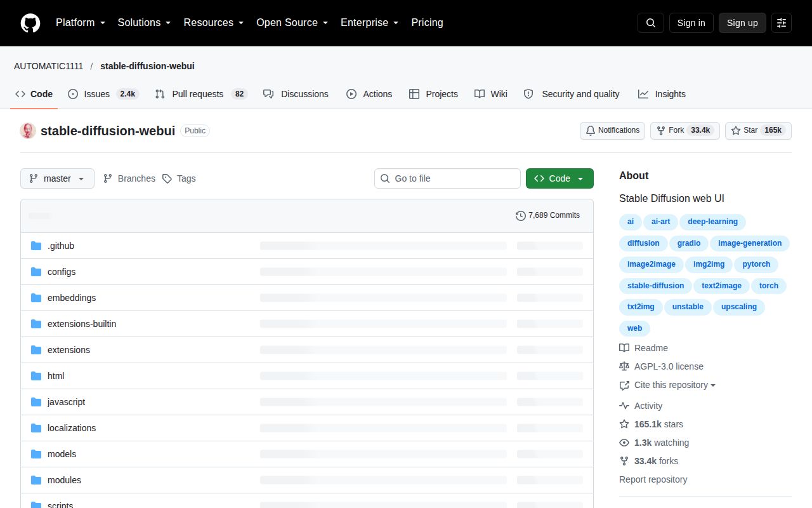The height and width of the screenshot is (508, 812).
Task: Click the Sign up button
Action: 742,23
